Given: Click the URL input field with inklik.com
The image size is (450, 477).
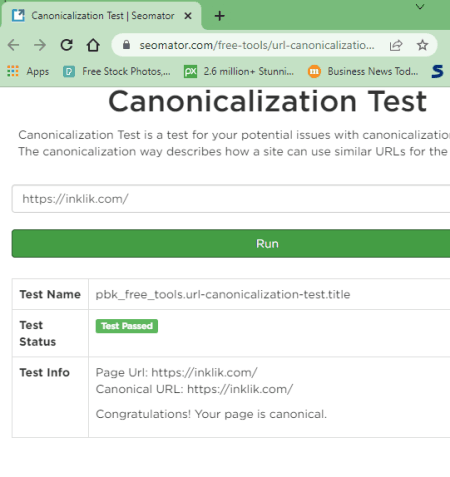Looking at the screenshot, I should 231,199.
